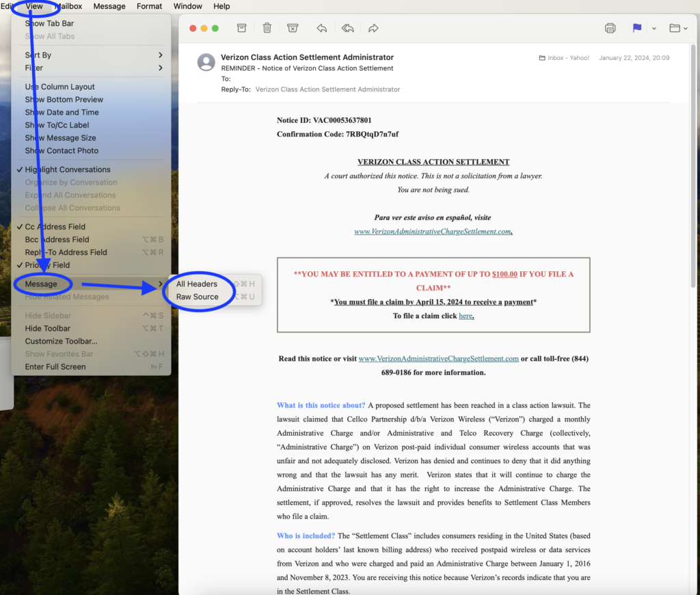700x595 pixels.
Task: Click the January 22, 2024, 20:09 date
Action: [634, 58]
